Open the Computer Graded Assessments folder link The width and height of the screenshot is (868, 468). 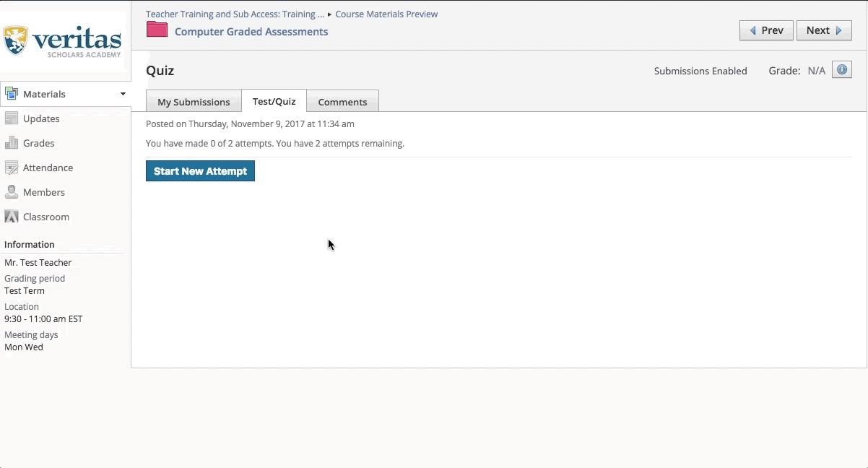pos(251,32)
